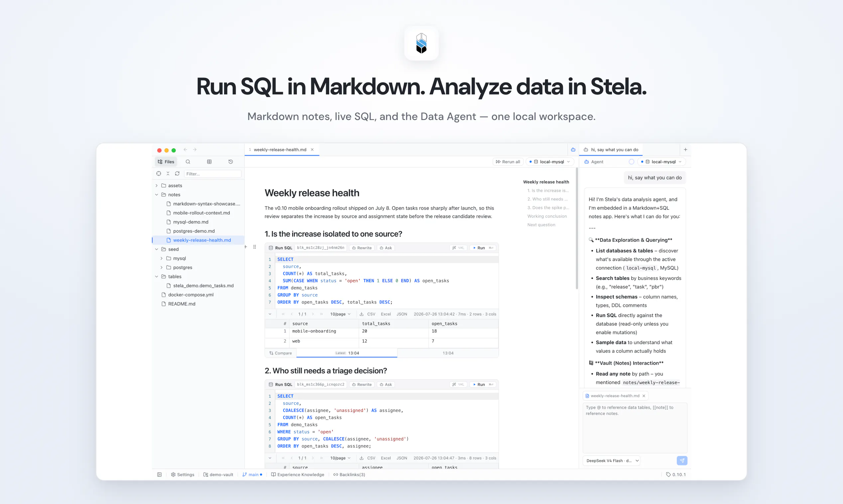Click the Filter input in the file tree
The width and height of the screenshot is (843, 504).
pyautogui.click(x=212, y=174)
